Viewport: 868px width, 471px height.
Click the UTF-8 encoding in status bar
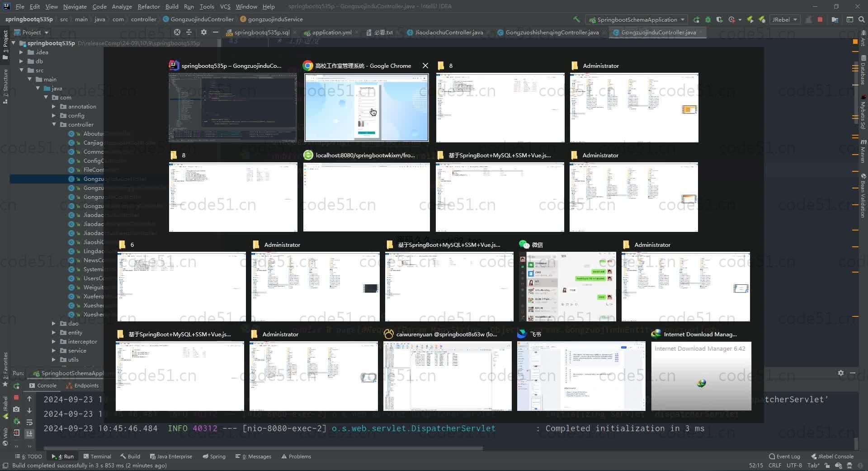tap(794, 465)
